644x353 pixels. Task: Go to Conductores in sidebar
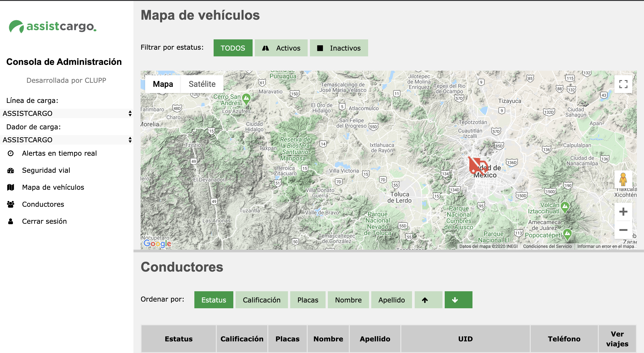(x=43, y=204)
